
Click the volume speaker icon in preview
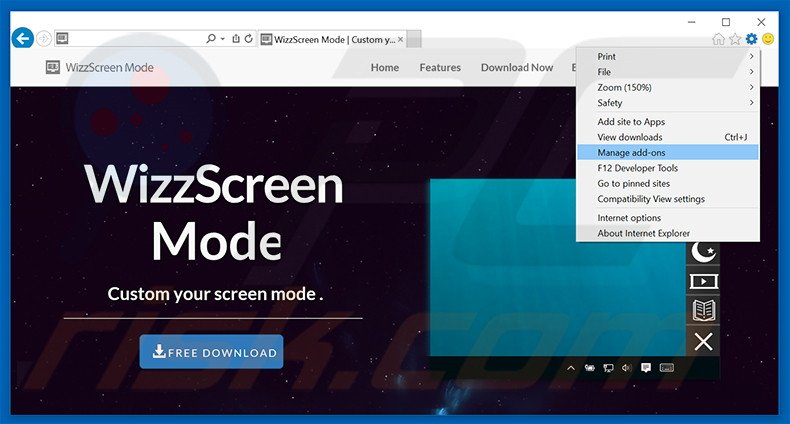pos(626,368)
